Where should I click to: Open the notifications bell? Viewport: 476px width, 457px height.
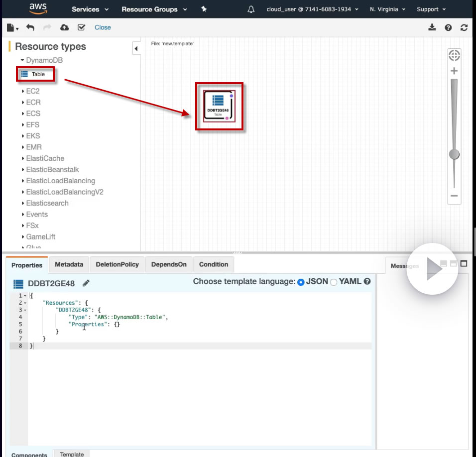[251, 9]
